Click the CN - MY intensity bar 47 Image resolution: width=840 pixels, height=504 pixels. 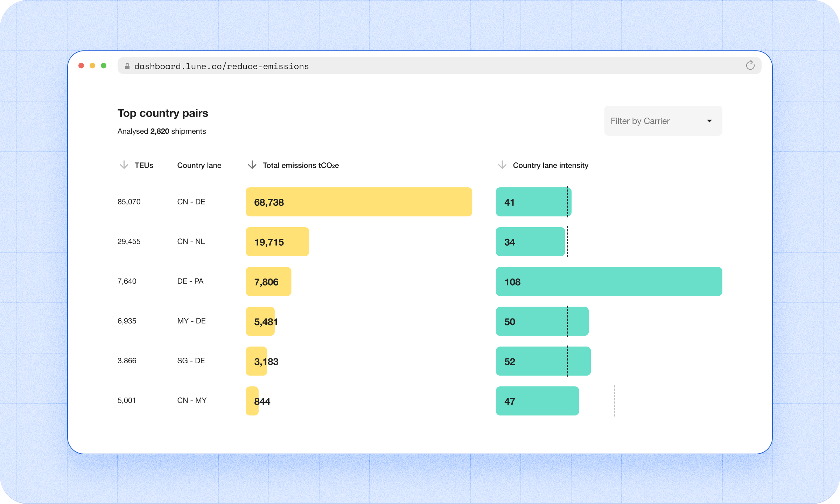click(537, 401)
